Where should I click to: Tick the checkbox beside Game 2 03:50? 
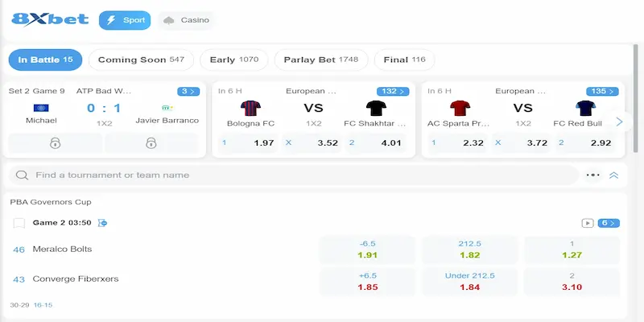point(19,223)
